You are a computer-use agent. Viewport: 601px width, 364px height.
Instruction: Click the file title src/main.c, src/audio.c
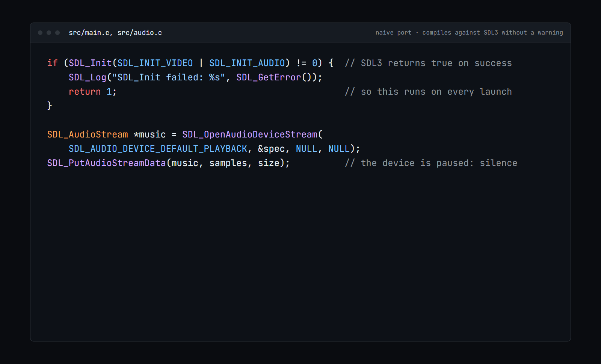click(115, 33)
